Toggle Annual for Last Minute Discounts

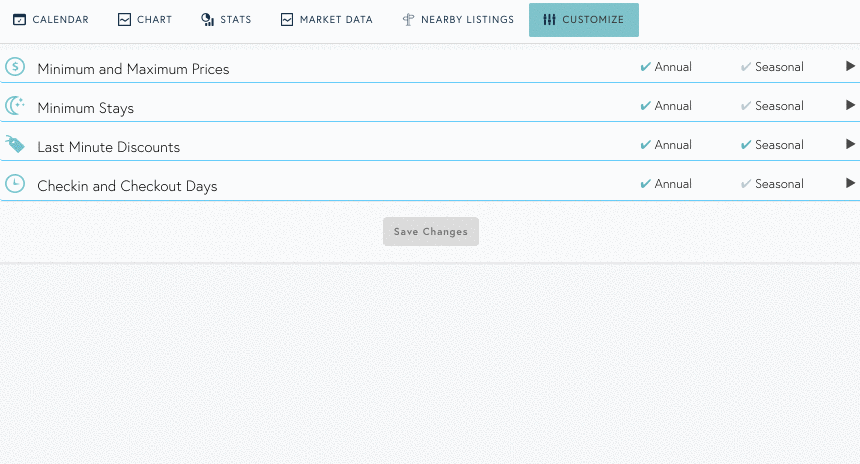[x=666, y=145]
